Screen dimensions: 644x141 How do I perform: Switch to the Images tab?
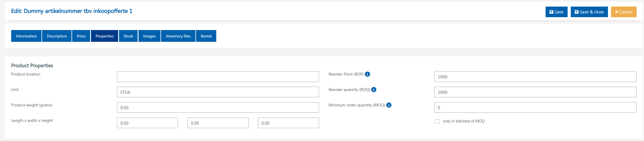tap(149, 36)
